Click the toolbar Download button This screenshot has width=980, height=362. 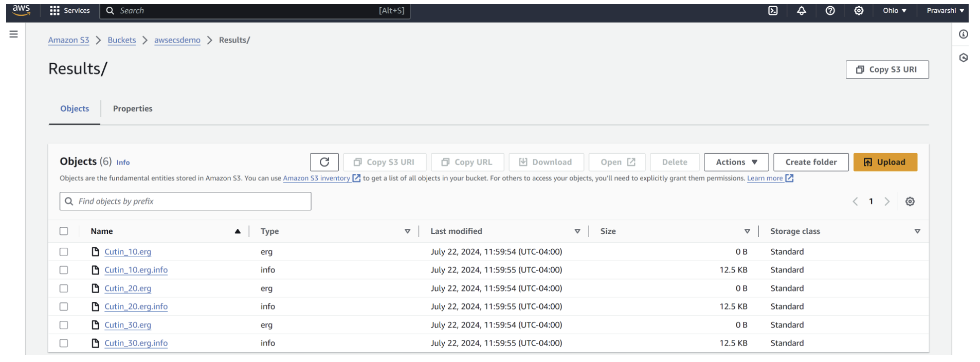[x=546, y=162]
